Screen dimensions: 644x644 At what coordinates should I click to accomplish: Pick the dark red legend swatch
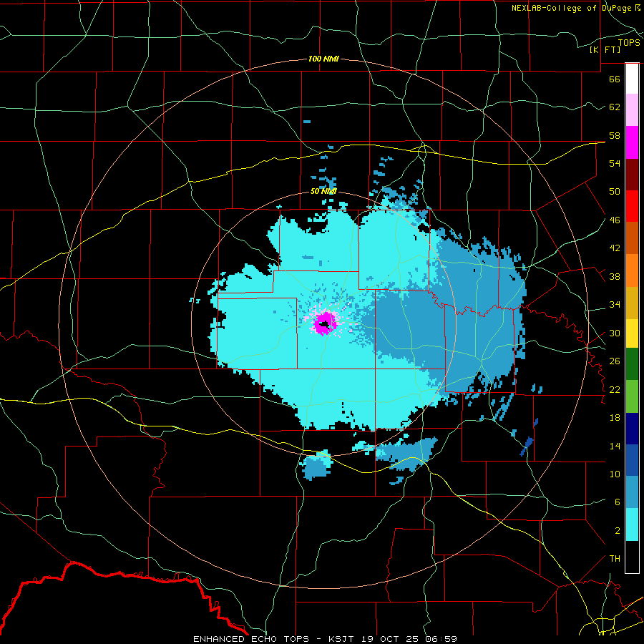[x=632, y=175]
